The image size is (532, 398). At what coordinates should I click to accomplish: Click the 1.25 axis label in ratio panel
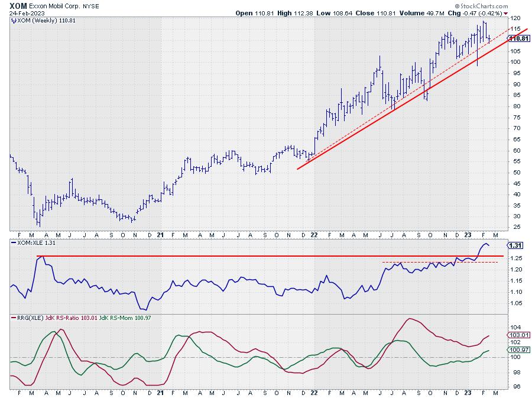[x=517, y=258]
